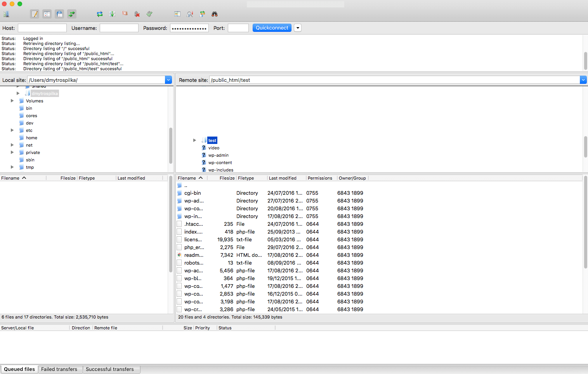Toggle the transfer queue display
588x374 pixels.
[x=72, y=14]
